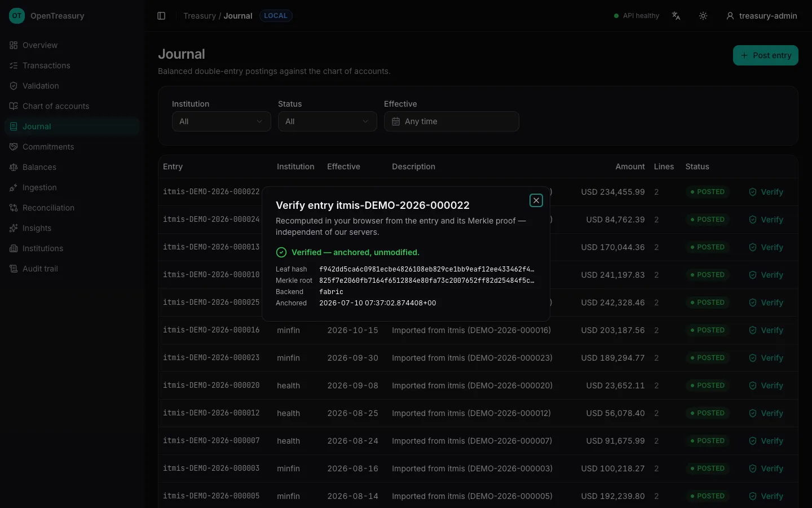This screenshot has width=812, height=508.
Task: Open treasury-admin user menu
Action: (x=762, y=16)
